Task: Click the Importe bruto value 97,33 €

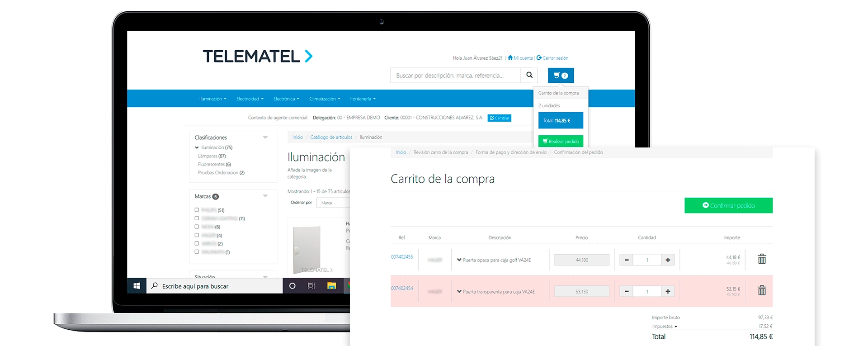Action: (x=765, y=318)
